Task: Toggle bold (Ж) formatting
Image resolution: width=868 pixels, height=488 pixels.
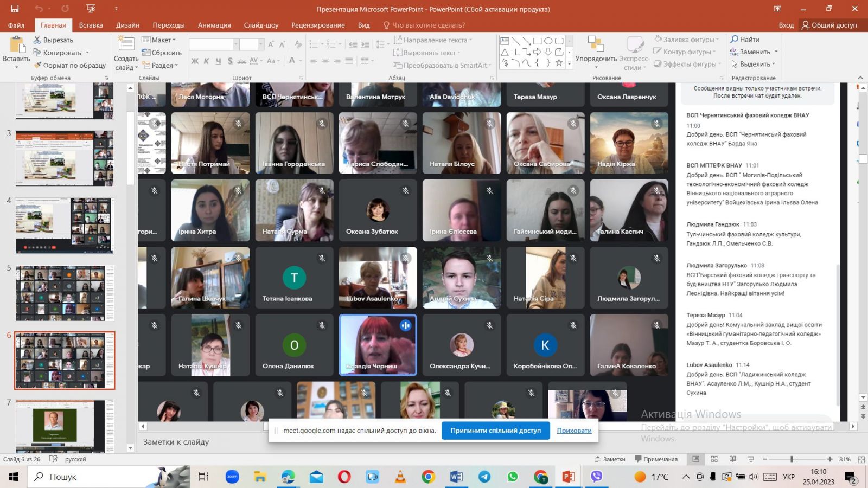Action: click(195, 61)
